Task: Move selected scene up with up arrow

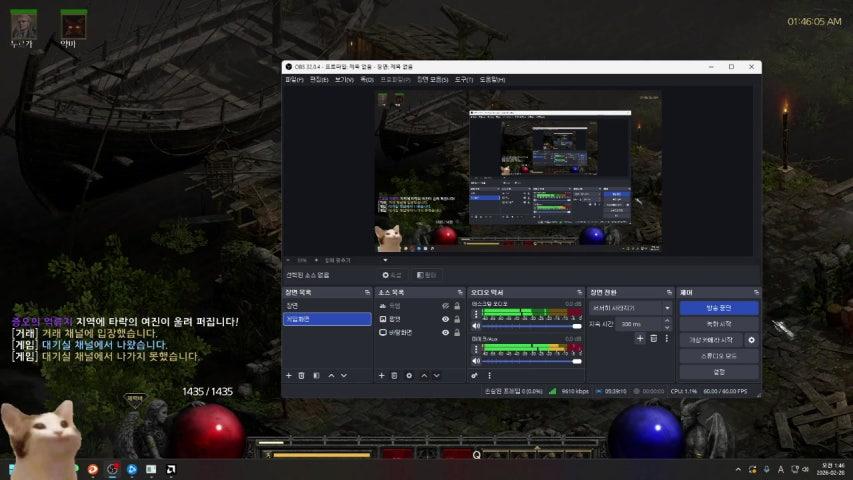Action: pyautogui.click(x=331, y=376)
